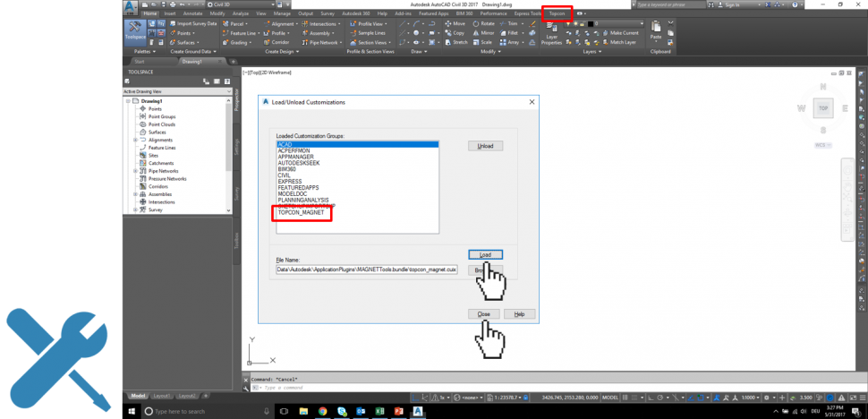The height and width of the screenshot is (419, 868).
Task: Open the Topcon ribbon tab
Action: tap(557, 13)
